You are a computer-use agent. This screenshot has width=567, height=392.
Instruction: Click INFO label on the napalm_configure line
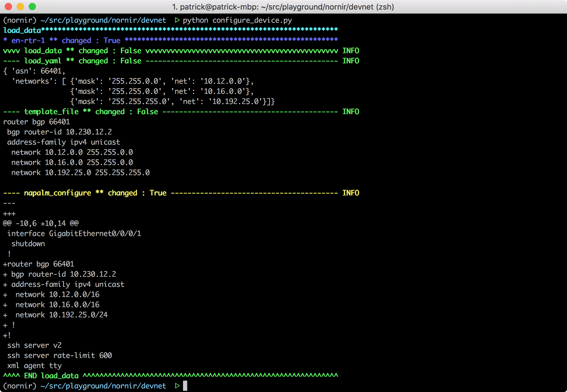pos(350,193)
